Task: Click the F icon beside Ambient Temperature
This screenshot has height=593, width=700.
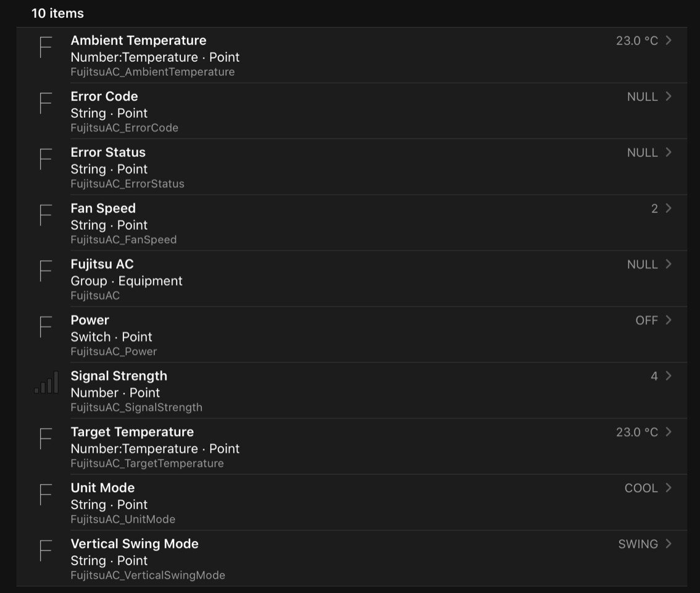Action: [46, 48]
